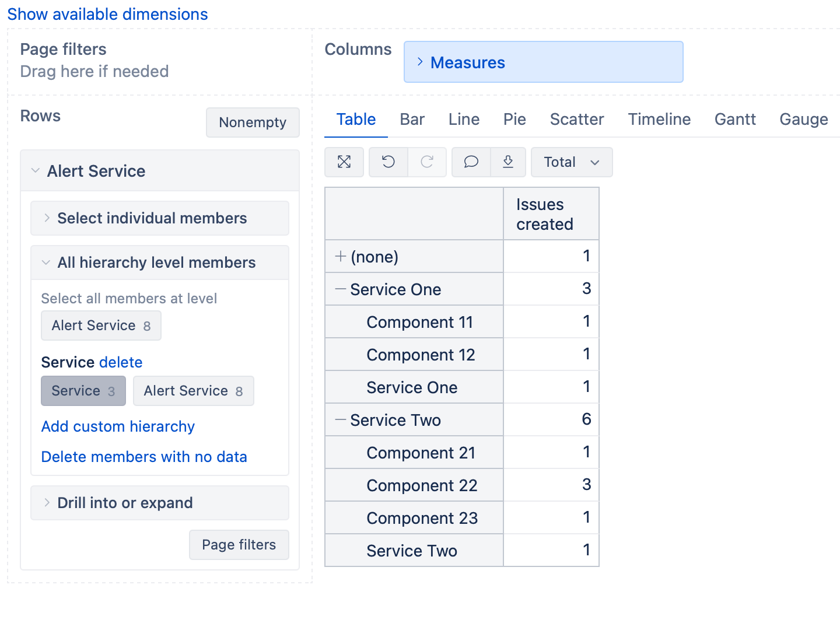Switch to the Scatter chart tab

tap(577, 120)
